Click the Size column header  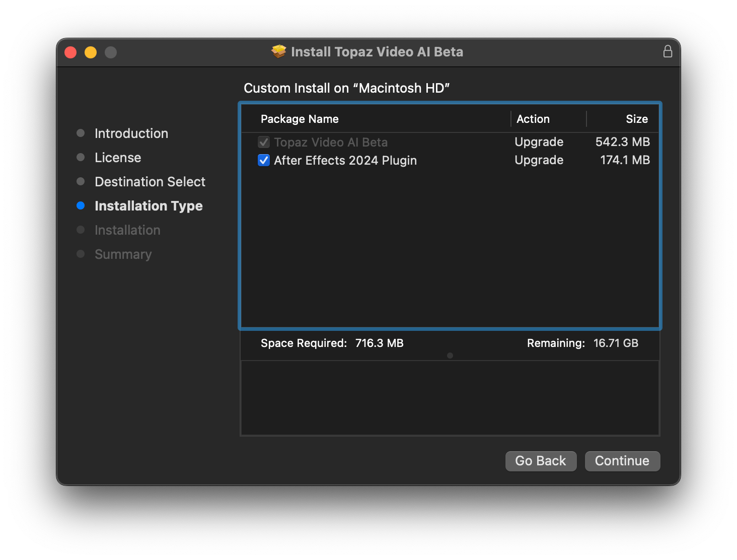[x=636, y=119]
